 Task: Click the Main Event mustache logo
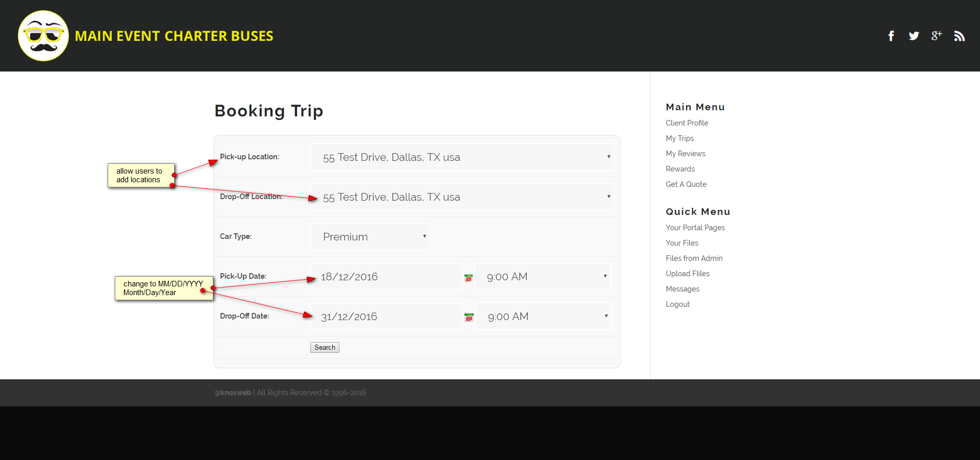[43, 36]
